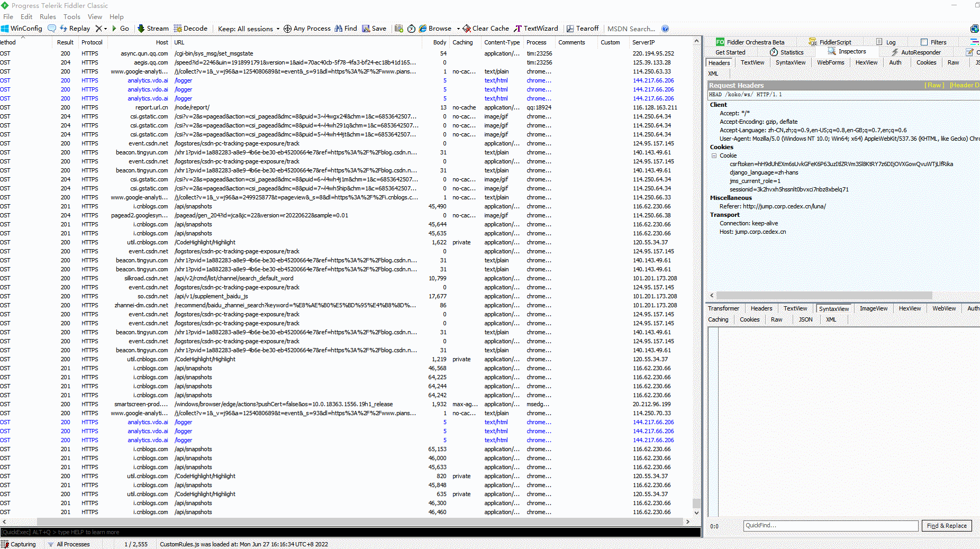This screenshot has width=980, height=549.
Task: Click the timer stopwatch toolbar icon
Action: pos(411,29)
